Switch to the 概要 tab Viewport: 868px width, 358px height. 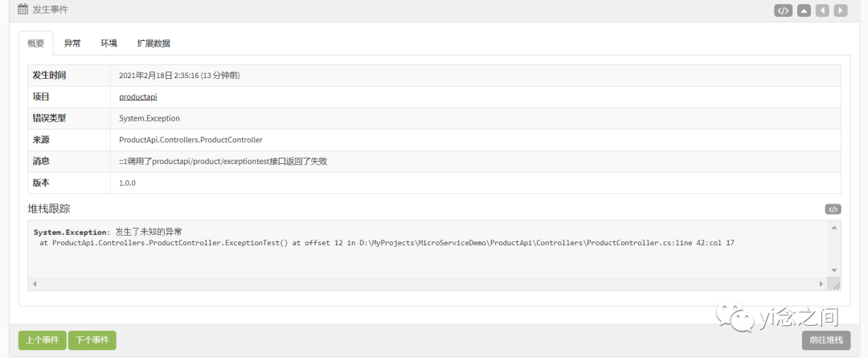tap(36, 43)
